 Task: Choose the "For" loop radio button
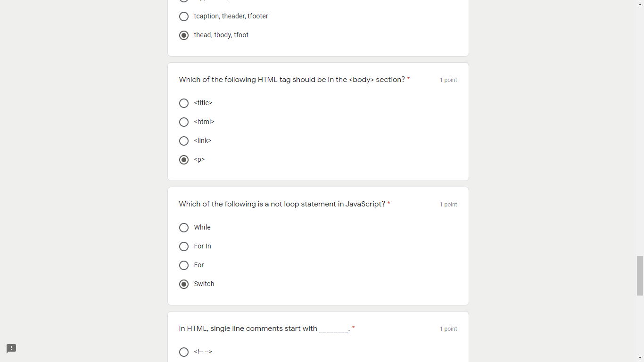tap(184, 265)
